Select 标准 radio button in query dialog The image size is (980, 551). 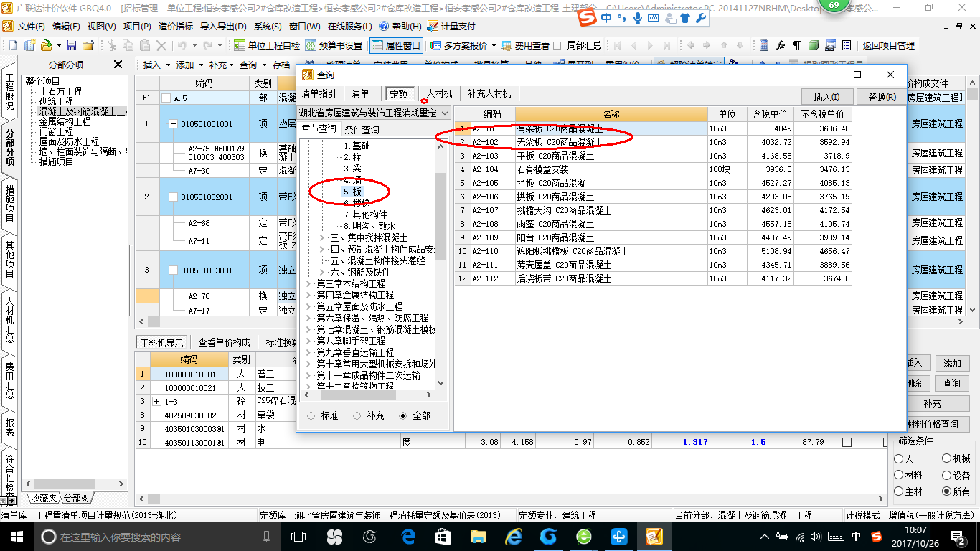[x=311, y=415]
